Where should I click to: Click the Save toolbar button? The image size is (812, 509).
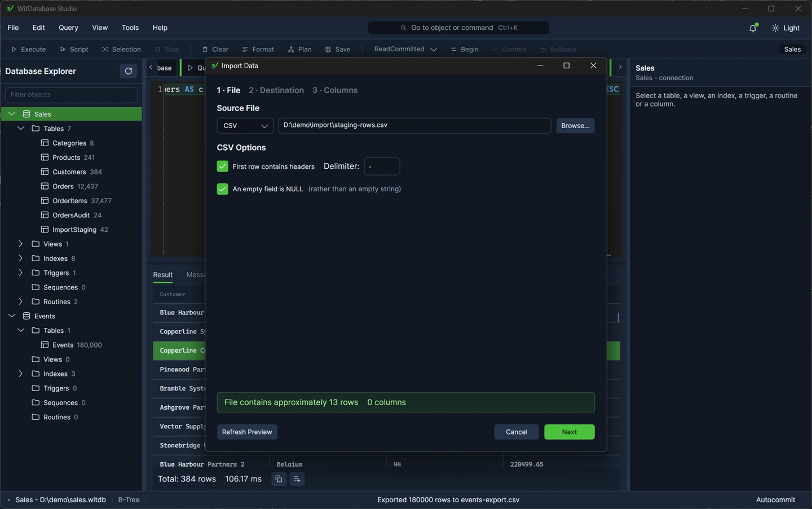338,50
